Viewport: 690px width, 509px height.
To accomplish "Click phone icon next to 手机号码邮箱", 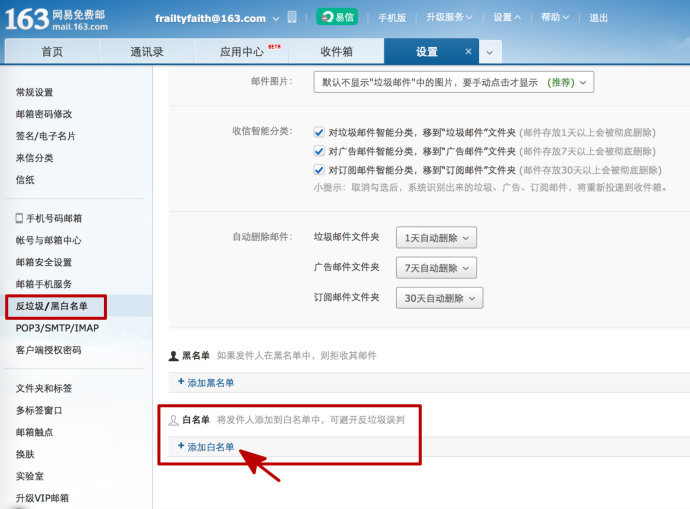I will [19, 218].
